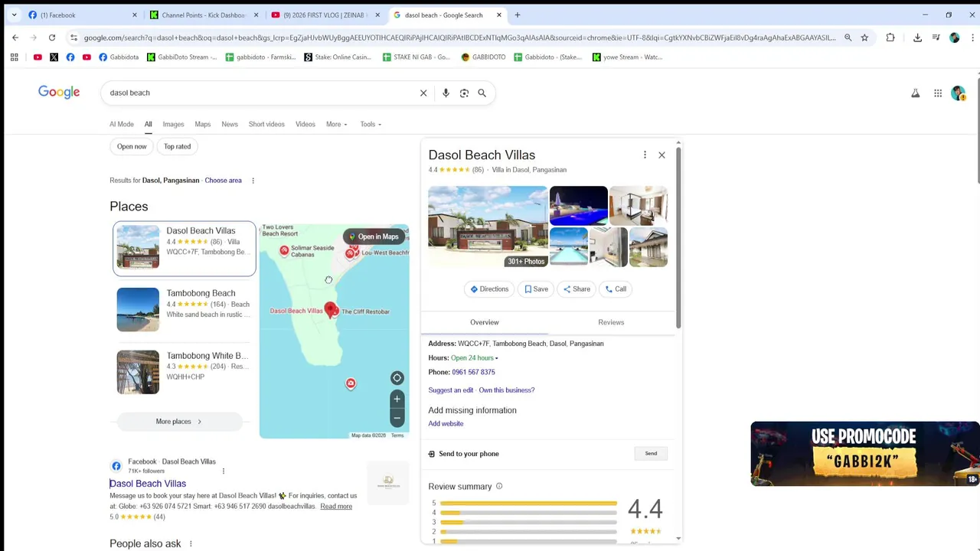
Task: Open the Google account avatar
Action: pos(958,93)
